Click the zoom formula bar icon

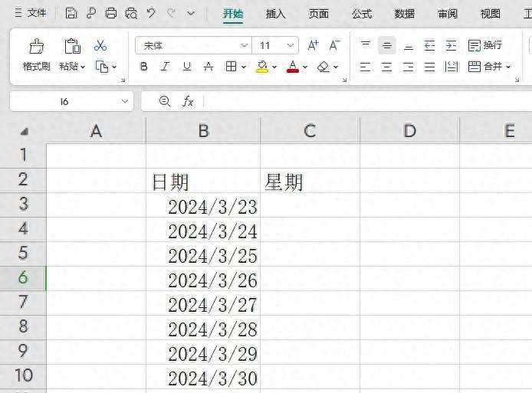165,101
